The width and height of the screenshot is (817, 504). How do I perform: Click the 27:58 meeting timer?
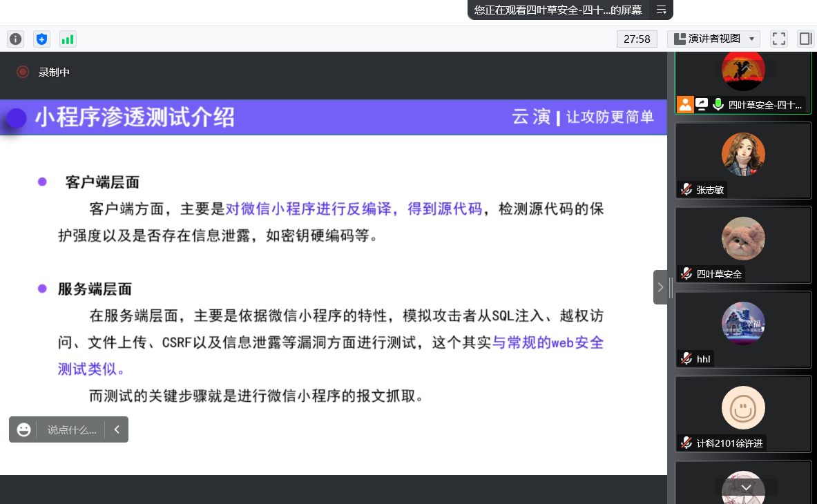(637, 39)
